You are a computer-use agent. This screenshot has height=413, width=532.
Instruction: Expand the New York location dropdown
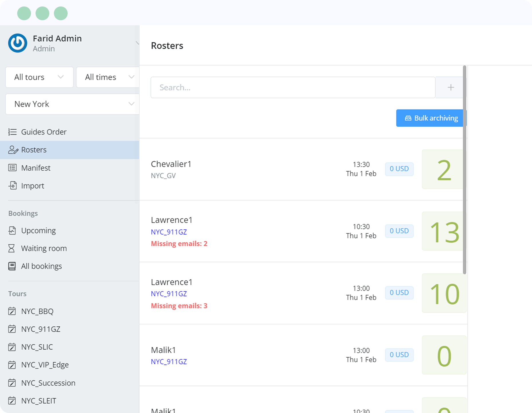(x=72, y=104)
